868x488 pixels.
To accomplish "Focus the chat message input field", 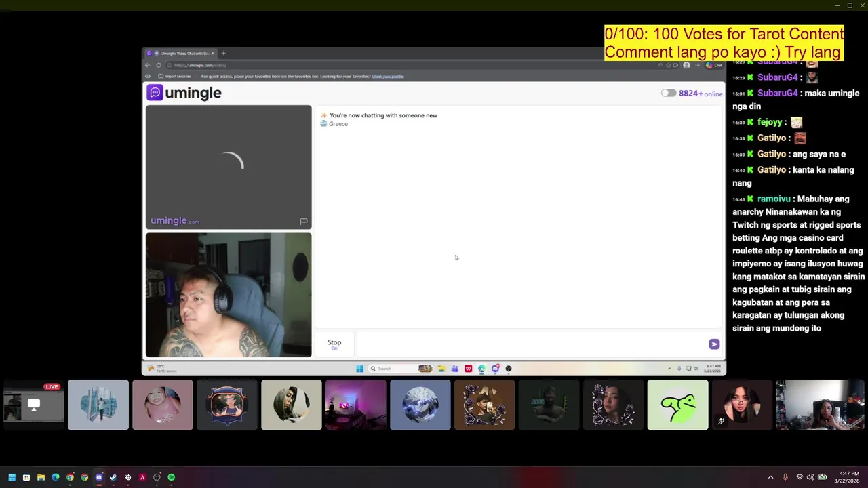I will coord(530,344).
